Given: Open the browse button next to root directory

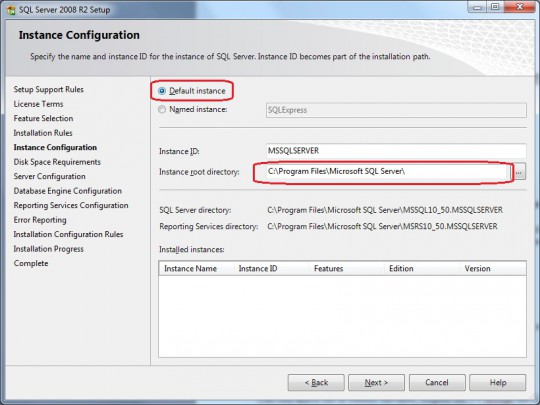Looking at the screenshot, I should pyautogui.click(x=519, y=172).
